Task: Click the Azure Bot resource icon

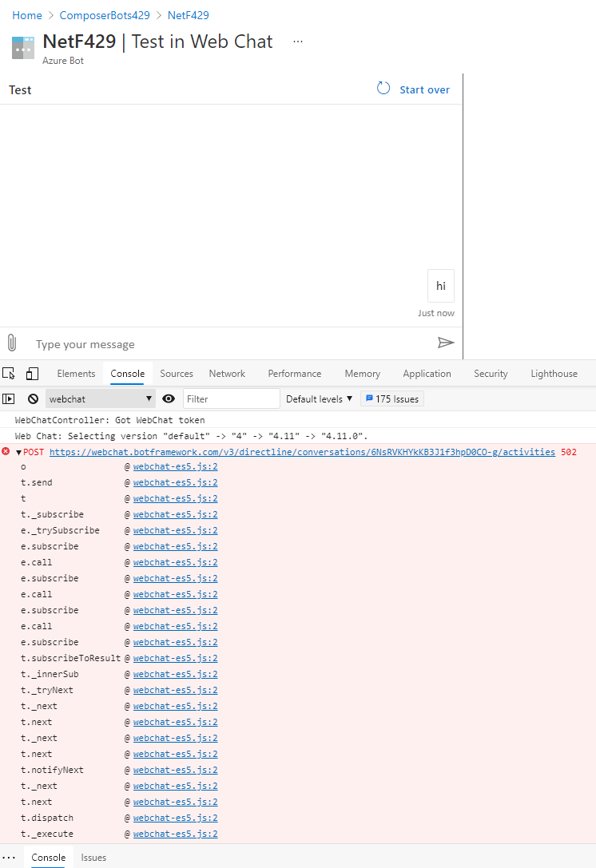Action: pos(23,48)
